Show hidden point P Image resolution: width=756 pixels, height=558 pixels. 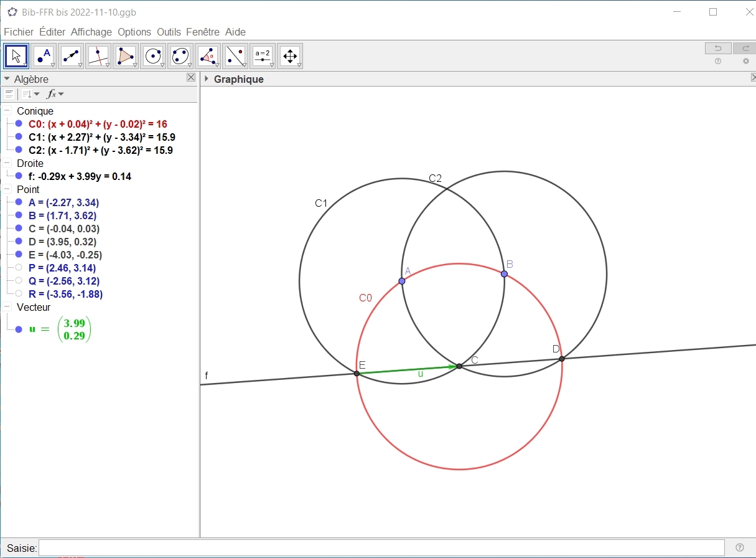pyautogui.click(x=19, y=268)
